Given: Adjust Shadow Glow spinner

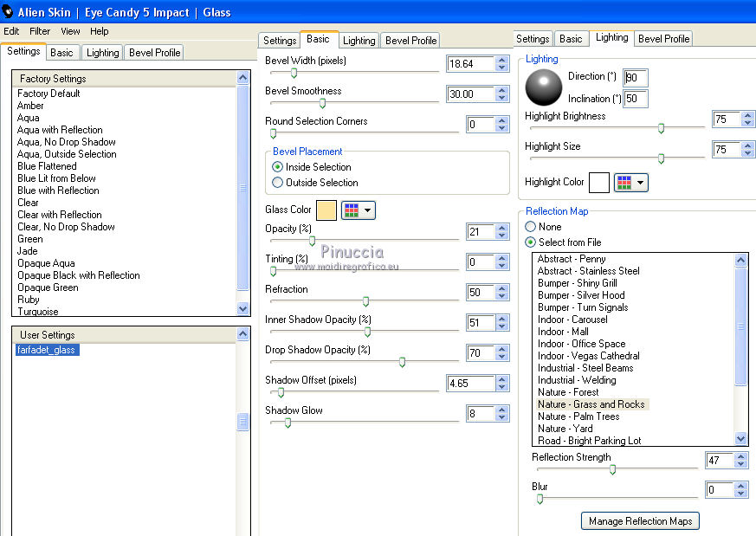Looking at the screenshot, I should [x=502, y=414].
